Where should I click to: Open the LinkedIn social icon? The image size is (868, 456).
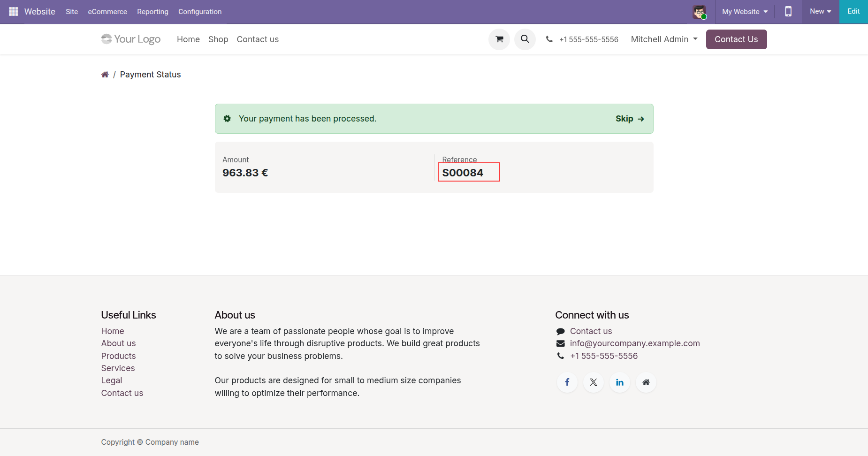tap(620, 382)
